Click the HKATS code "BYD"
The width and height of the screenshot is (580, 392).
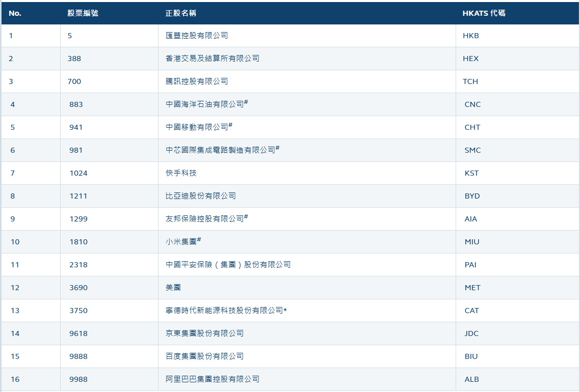click(471, 196)
